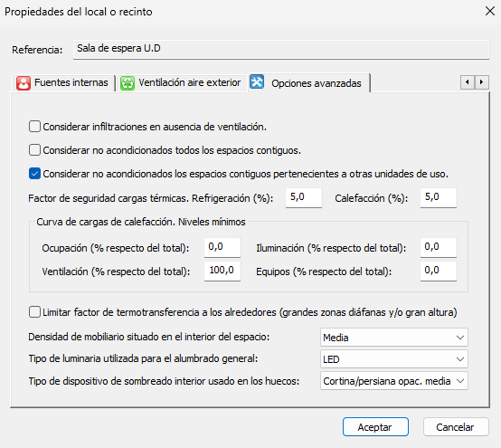
Task: Click the green Ventilación aire exterior icon
Action: point(128,83)
